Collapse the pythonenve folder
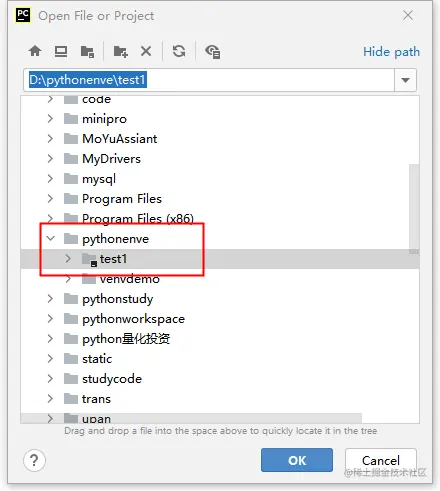Image resolution: width=440 pixels, height=491 pixels. coord(51,238)
